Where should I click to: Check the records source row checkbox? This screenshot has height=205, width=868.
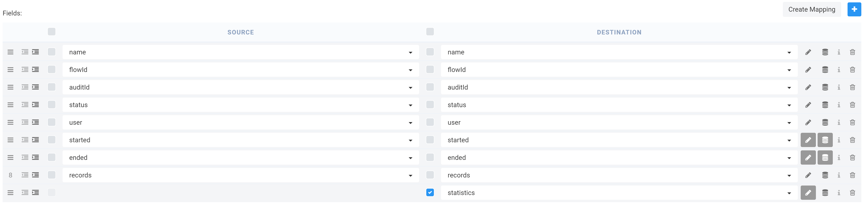52,175
